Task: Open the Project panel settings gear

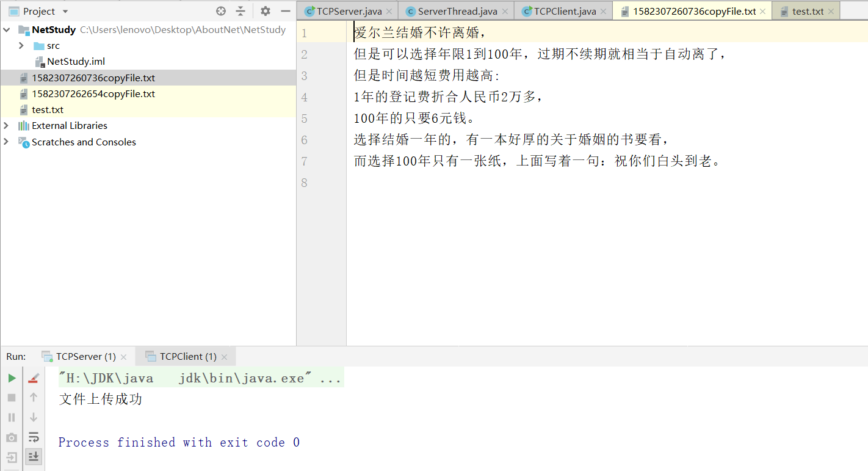Action: tap(265, 11)
